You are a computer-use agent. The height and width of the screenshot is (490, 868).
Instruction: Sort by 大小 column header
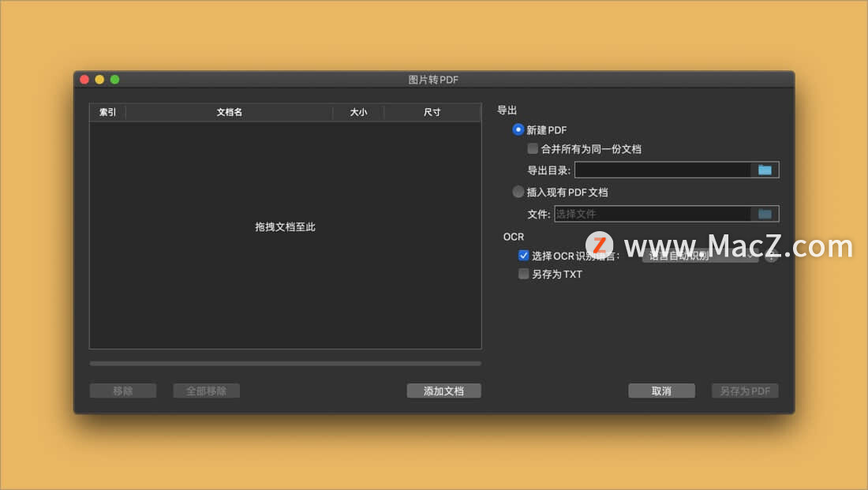click(x=358, y=112)
